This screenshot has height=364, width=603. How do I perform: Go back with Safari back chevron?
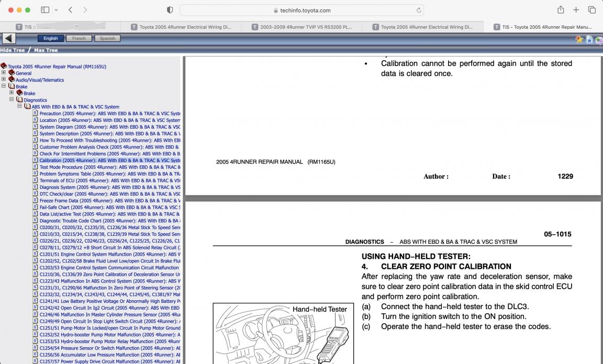coord(70,10)
